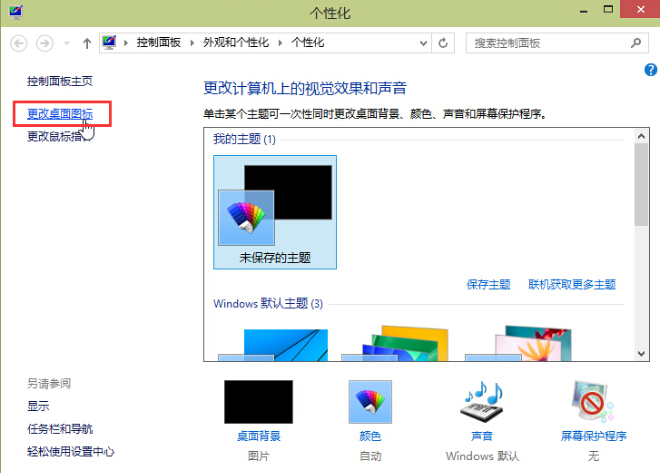The image size is (660, 473).
Task: Click 保存主题 link
Action: click(x=488, y=284)
